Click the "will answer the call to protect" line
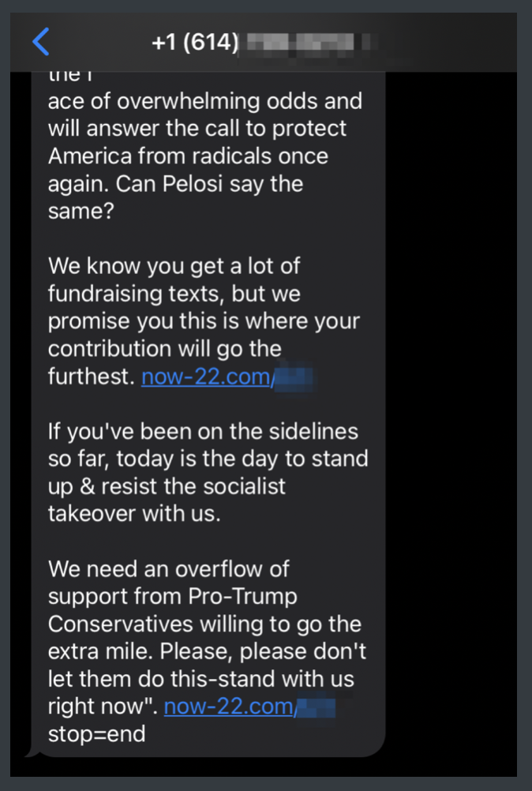Viewport: 532px width, 791px height. tap(197, 129)
